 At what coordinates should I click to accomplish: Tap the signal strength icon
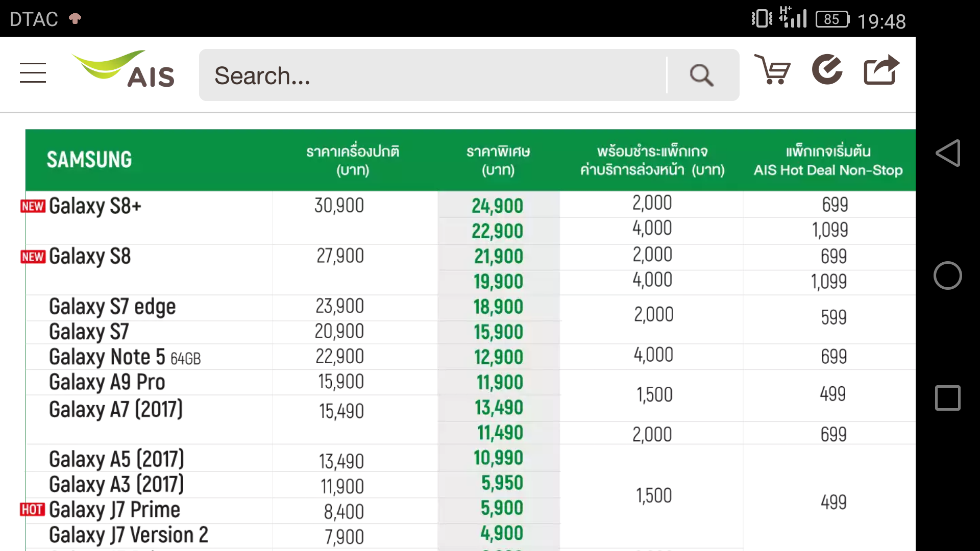click(x=793, y=17)
